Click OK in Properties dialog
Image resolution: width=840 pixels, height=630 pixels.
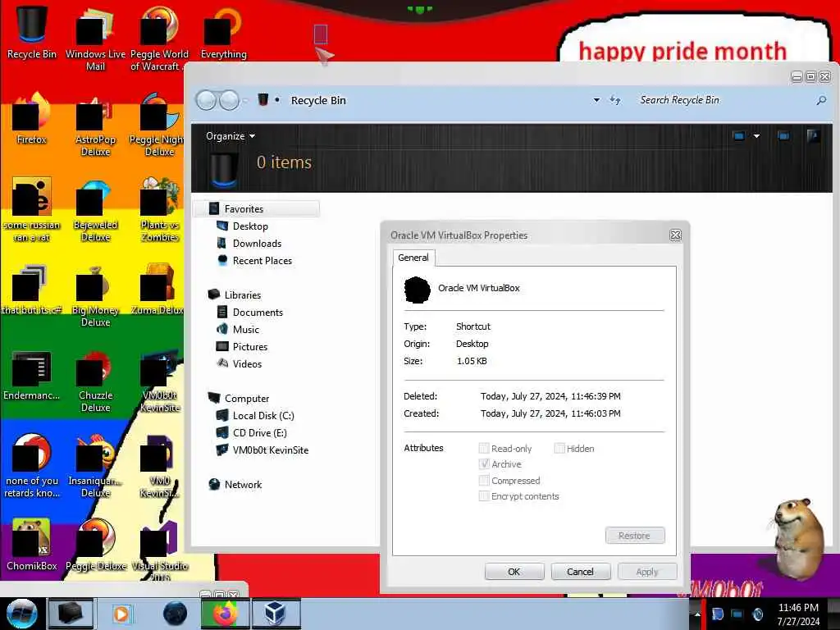pos(514,572)
